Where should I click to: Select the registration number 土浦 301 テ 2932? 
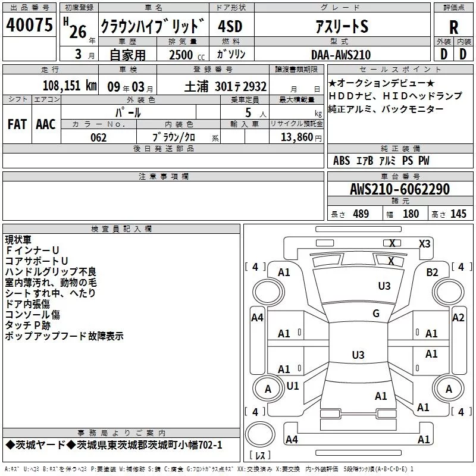(x=226, y=86)
